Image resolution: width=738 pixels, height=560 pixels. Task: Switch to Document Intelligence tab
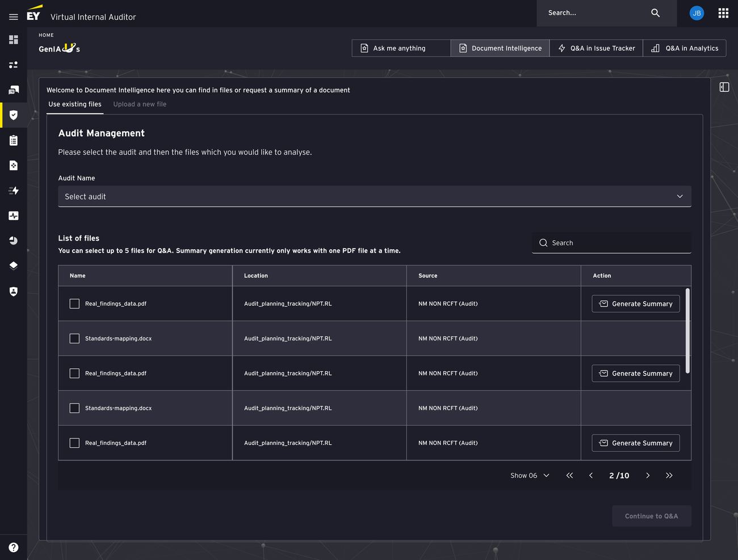pos(500,48)
